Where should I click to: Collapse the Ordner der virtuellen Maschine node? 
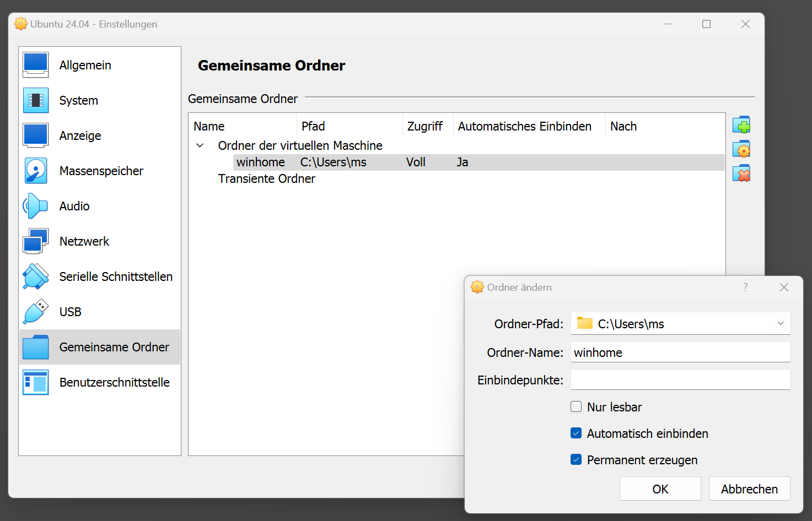[200, 145]
